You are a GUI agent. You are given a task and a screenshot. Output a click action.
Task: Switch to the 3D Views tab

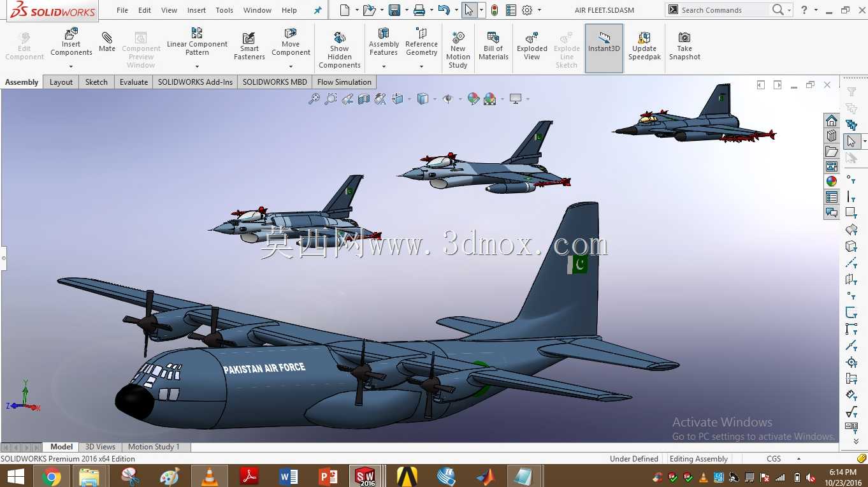point(100,447)
